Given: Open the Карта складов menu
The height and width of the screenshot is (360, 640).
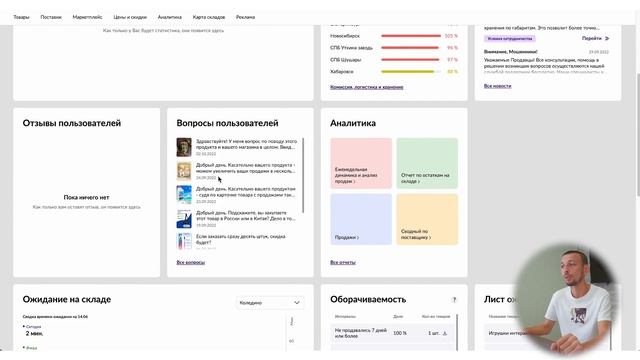Looking at the screenshot, I should [209, 17].
